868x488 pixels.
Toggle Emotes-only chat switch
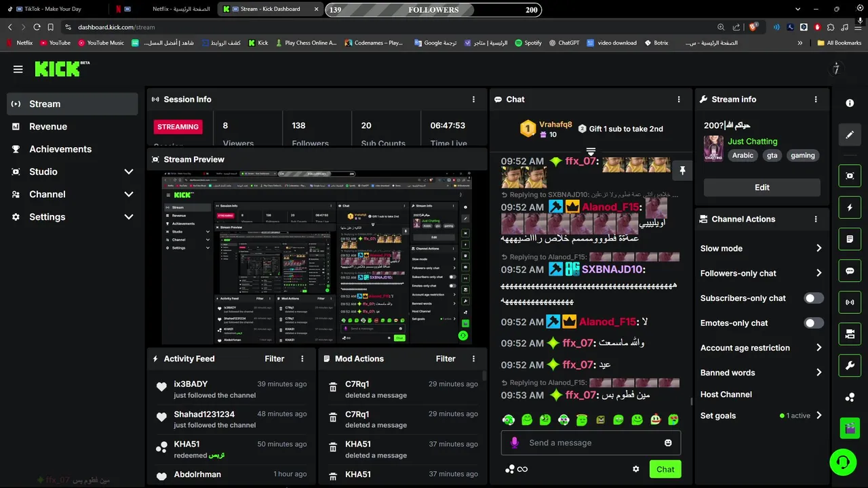[x=814, y=323]
